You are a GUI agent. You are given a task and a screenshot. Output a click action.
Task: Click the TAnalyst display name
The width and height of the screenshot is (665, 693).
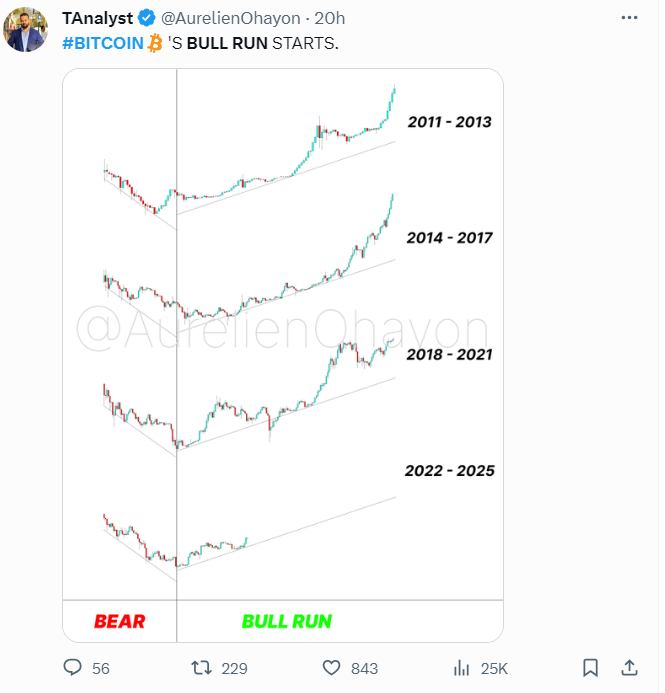coord(97,18)
